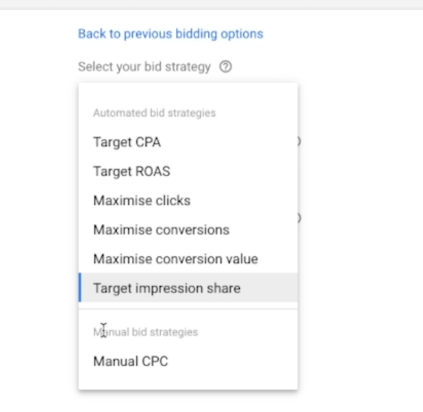Click empty padding above Automated bid strategies heading
Image resolution: width=423 pixels, height=412 pixels.
click(x=188, y=95)
